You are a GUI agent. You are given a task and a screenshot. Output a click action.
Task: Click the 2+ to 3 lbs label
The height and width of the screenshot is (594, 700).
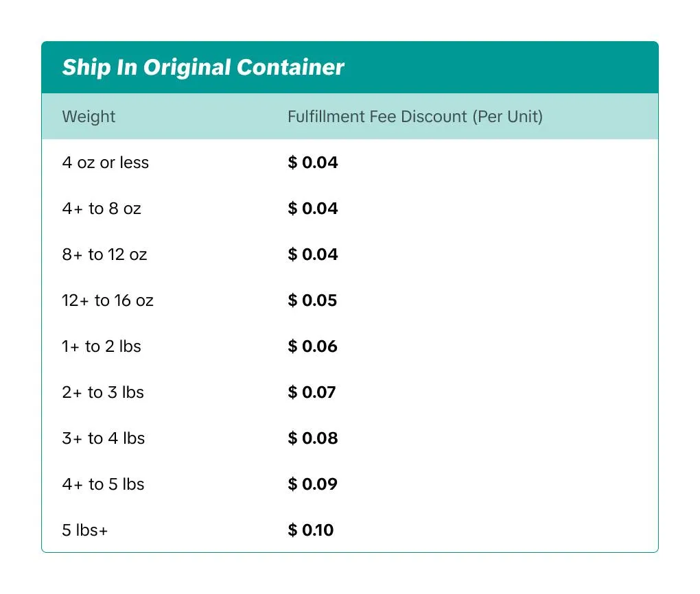(103, 392)
